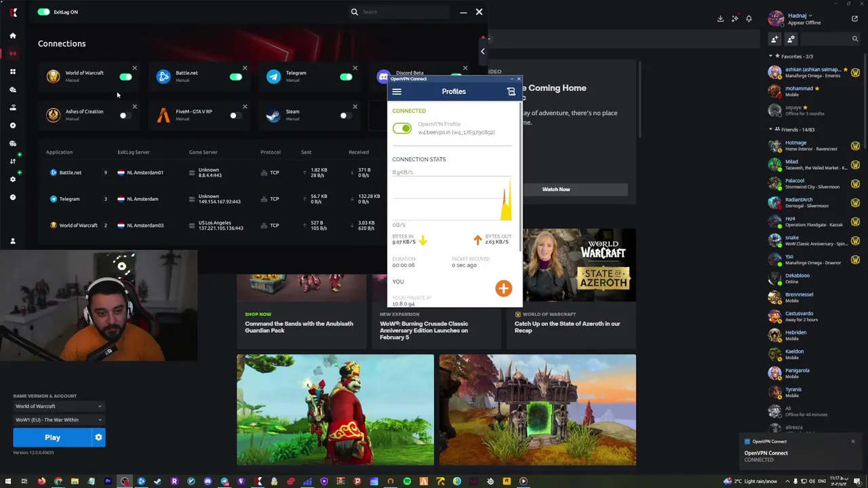
Task: Open Anubisath Guardian Pack shop link
Action: [x=299, y=327]
